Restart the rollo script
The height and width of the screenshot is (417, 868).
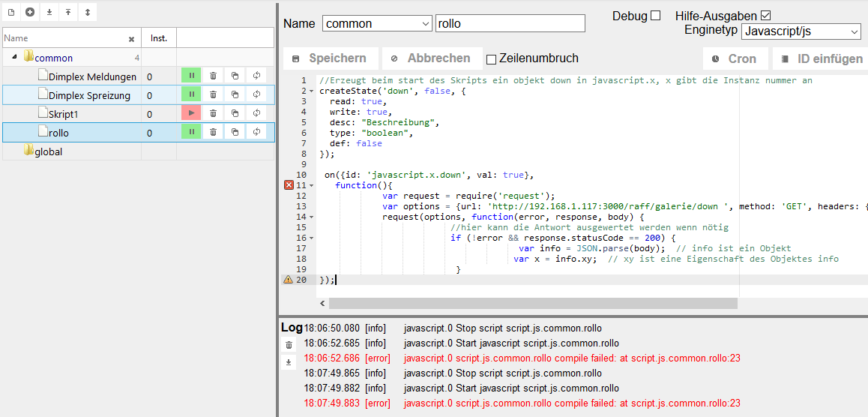click(x=256, y=132)
